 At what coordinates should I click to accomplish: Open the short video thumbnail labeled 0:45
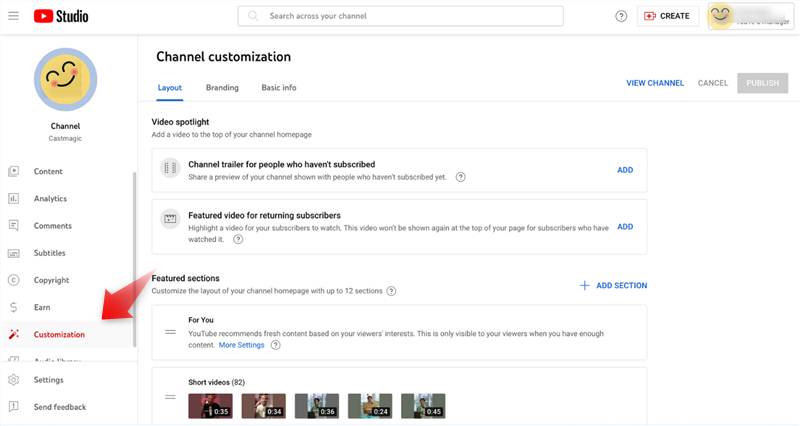pos(423,406)
